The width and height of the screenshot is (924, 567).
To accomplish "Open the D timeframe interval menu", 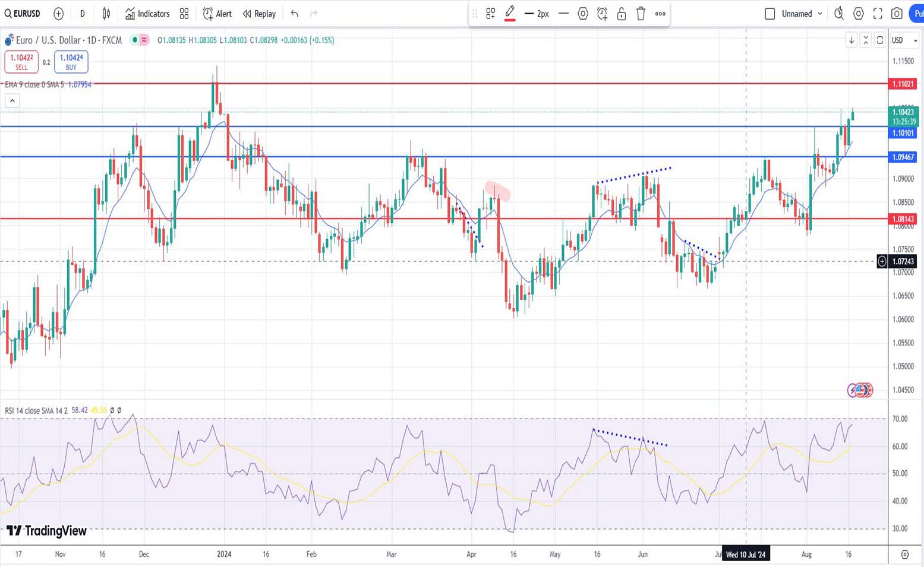I will point(82,14).
